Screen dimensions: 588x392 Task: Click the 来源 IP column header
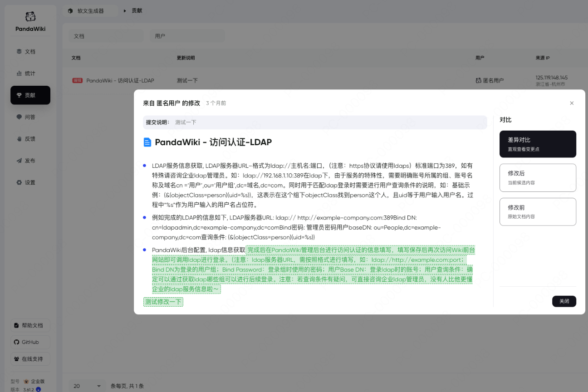(543, 58)
